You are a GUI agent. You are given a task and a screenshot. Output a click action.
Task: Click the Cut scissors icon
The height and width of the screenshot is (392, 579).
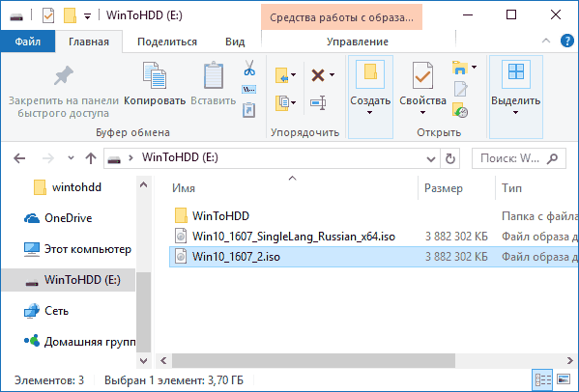click(x=249, y=68)
